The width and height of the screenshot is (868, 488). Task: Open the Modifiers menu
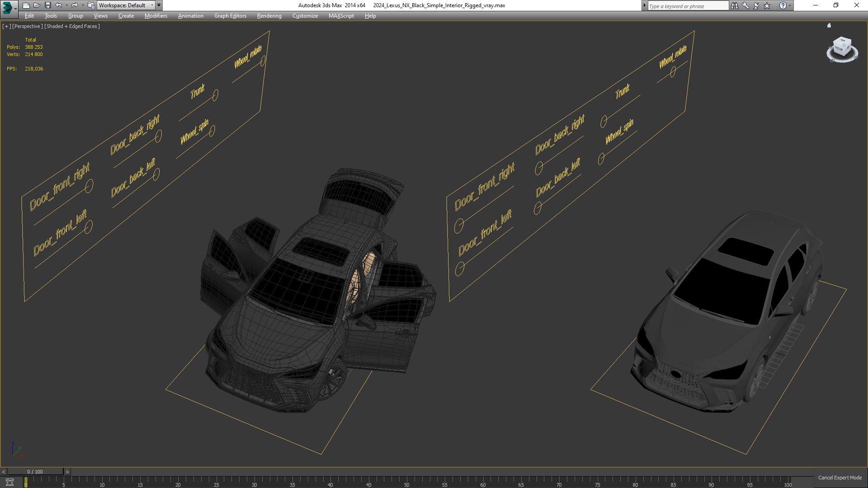[156, 16]
